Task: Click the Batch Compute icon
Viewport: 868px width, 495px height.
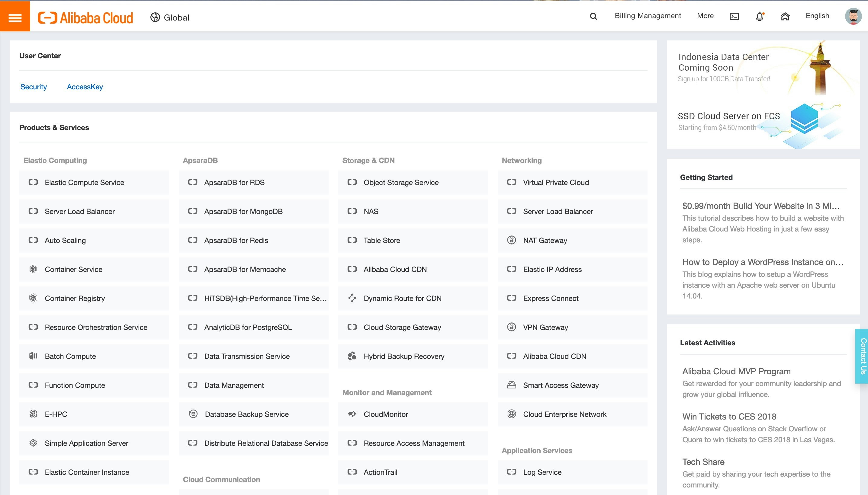Action: click(33, 356)
